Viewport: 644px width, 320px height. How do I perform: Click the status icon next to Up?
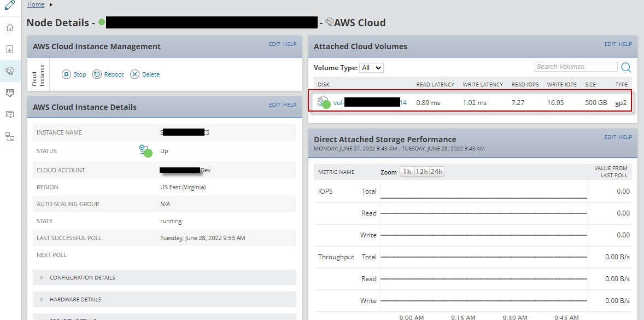click(145, 150)
